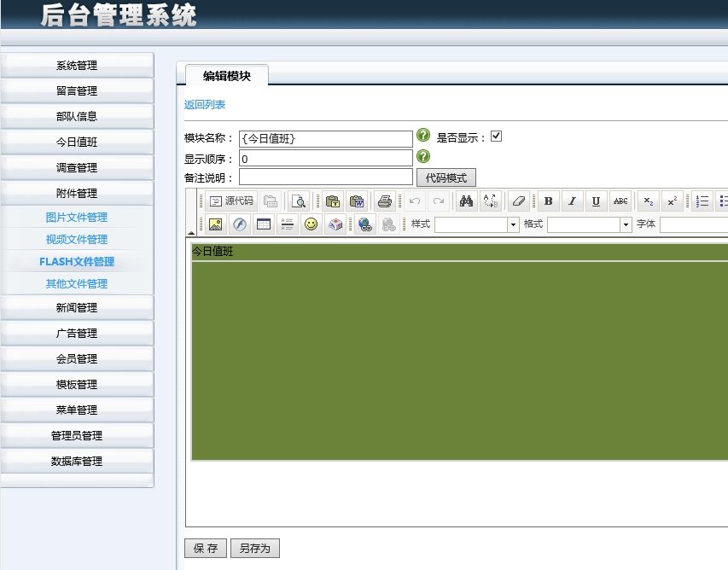Image resolution: width=728 pixels, height=570 pixels.
Task: Toggle italic text in editor toolbar
Action: click(572, 201)
